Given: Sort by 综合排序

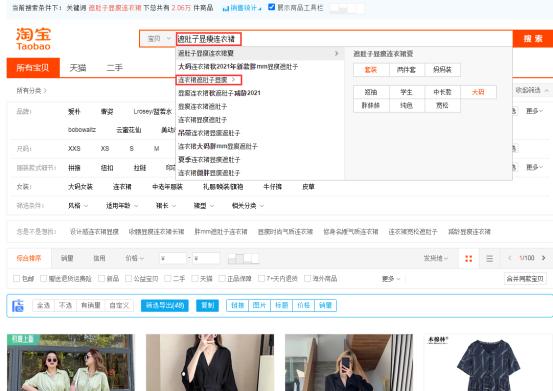Looking at the screenshot, I should coord(29,258).
